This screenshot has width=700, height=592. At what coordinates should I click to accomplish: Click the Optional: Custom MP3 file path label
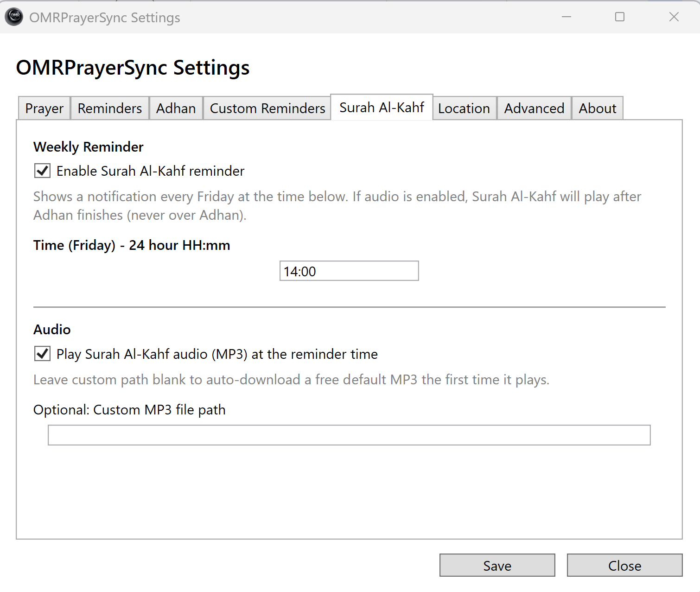point(129,410)
